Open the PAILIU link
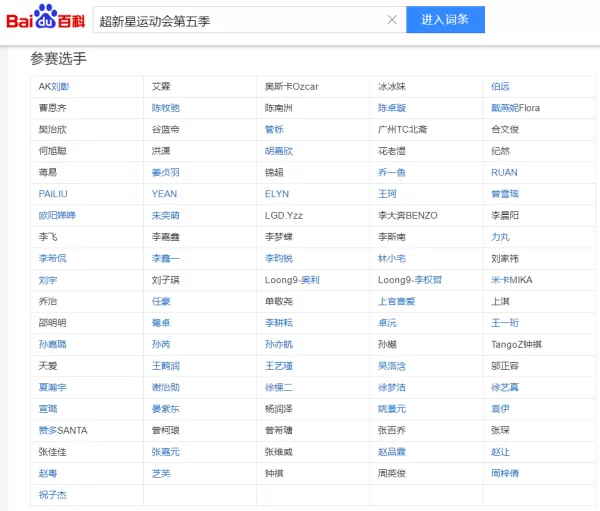 click(x=53, y=194)
